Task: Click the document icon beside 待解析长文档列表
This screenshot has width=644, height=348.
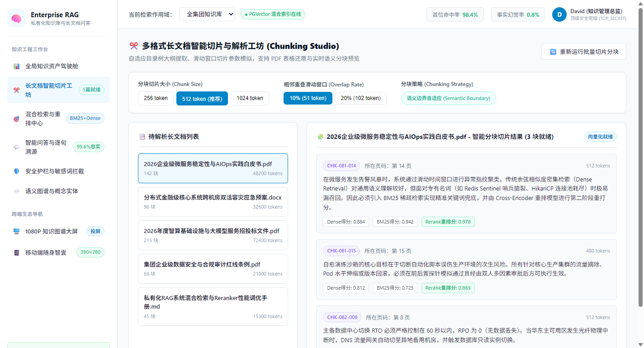Action: 142,137
